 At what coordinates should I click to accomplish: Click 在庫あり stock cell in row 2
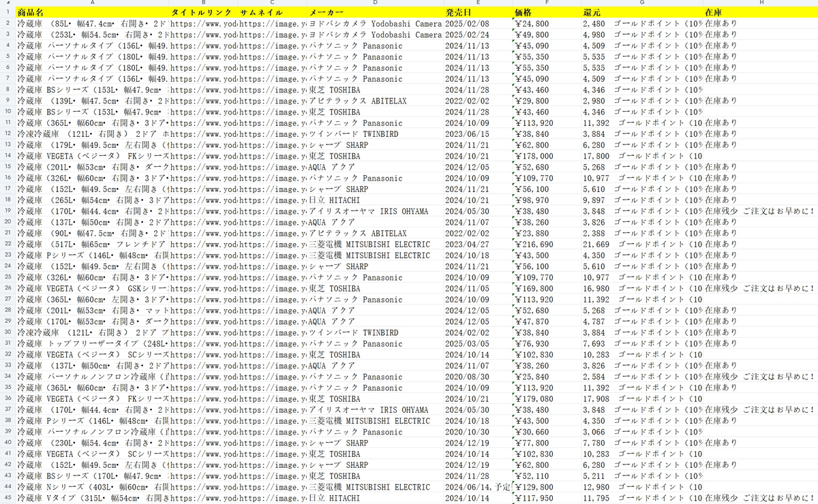pyautogui.click(x=761, y=24)
